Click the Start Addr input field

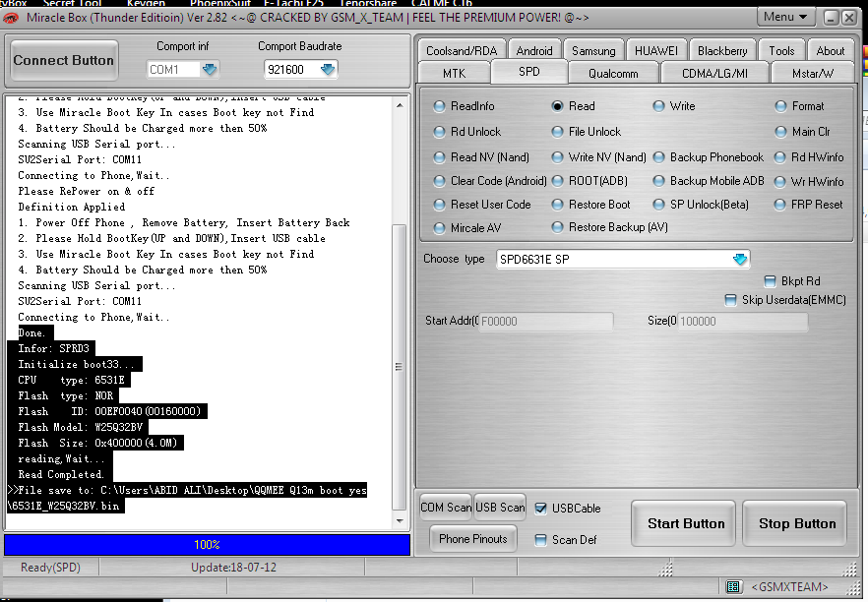546,321
